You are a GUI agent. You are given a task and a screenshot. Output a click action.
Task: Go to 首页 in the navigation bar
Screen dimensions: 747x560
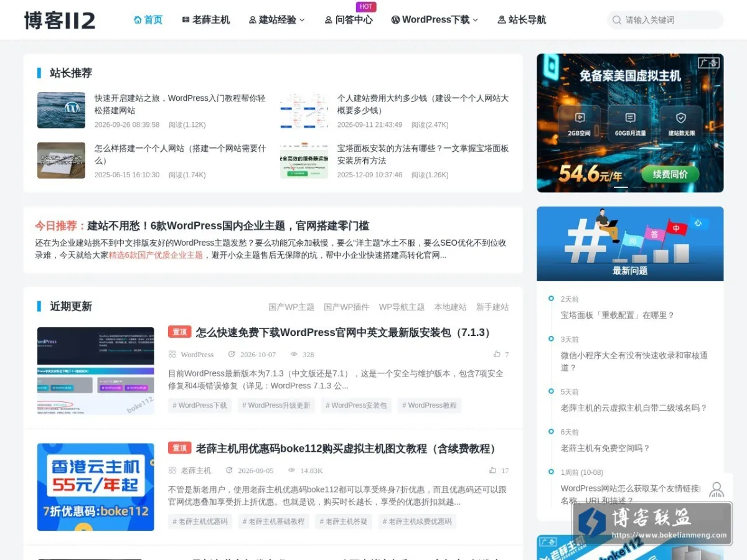pyautogui.click(x=148, y=20)
